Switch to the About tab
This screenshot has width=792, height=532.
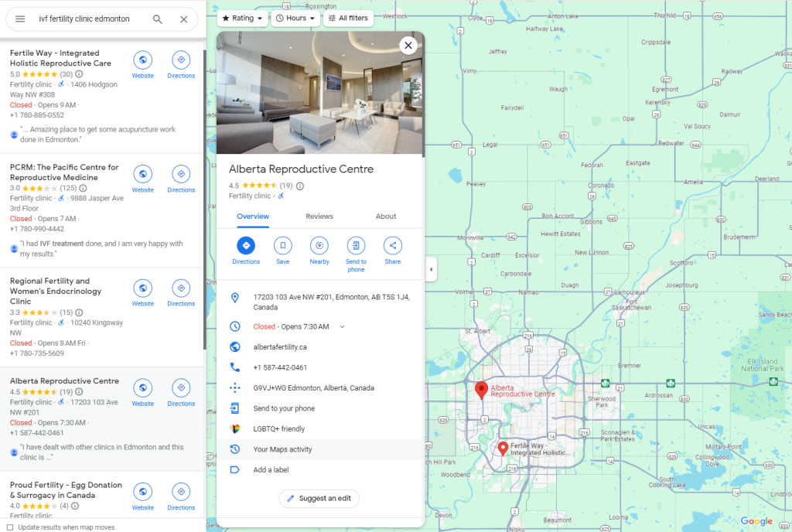386,217
